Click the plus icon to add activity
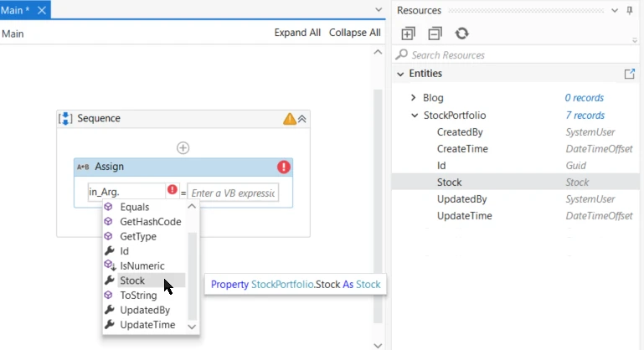644x350 pixels. pyautogui.click(x=183, y=148)
